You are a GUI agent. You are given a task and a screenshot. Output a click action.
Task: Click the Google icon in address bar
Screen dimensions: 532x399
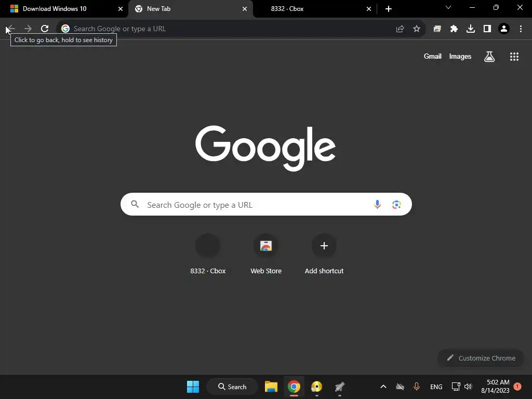point(65,29)
